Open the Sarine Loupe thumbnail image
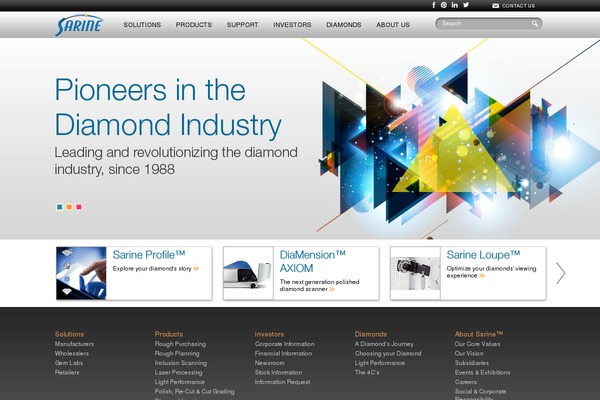The height and width of the screenshot is (400, 600). coord(415,273)
